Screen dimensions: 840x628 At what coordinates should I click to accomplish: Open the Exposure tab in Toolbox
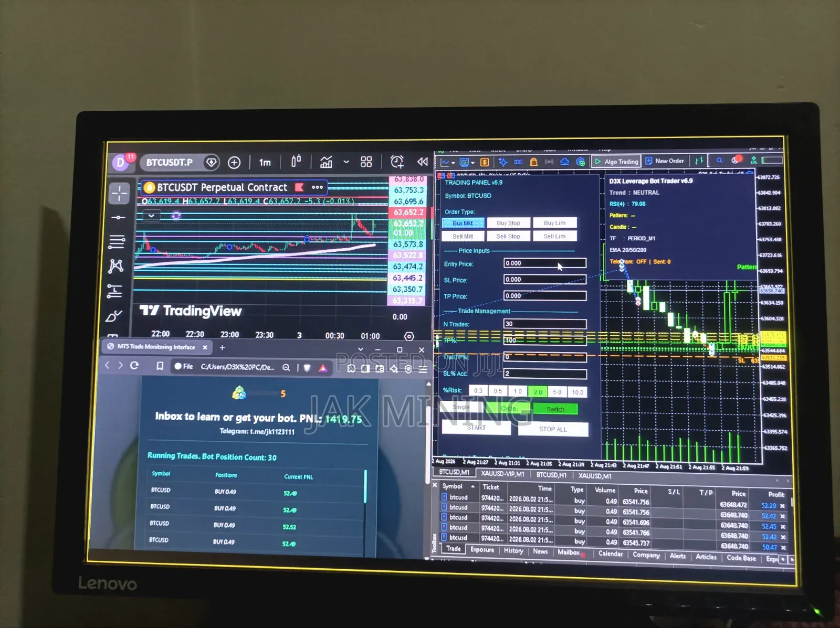click(x=482, y=550)
